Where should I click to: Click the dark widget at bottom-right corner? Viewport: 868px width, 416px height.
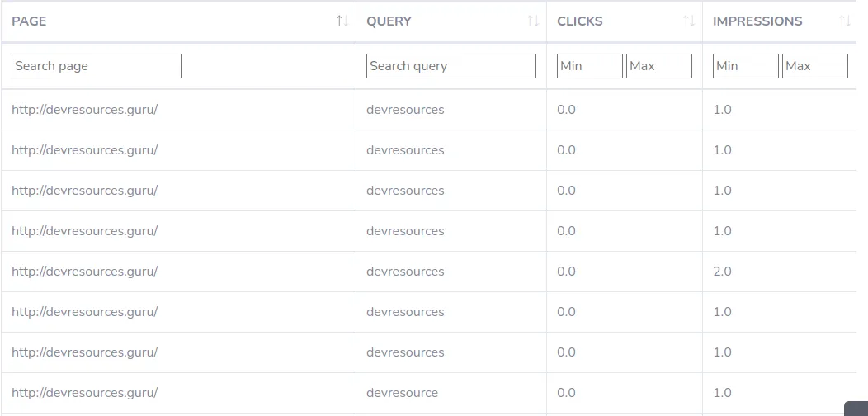[856, 409]
